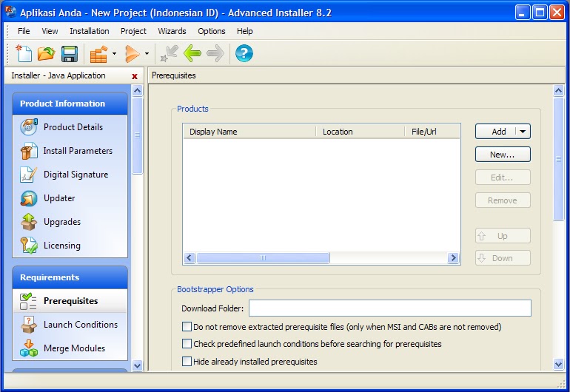Click the New Project toolbar icon

point(24,53)
